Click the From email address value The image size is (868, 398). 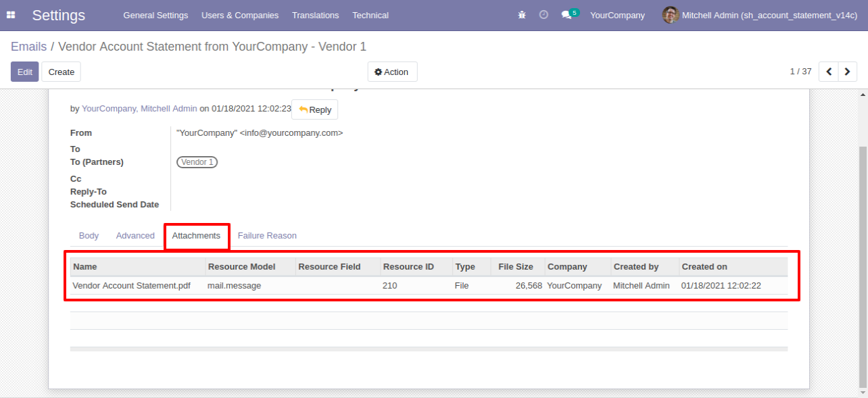(260, 133)
